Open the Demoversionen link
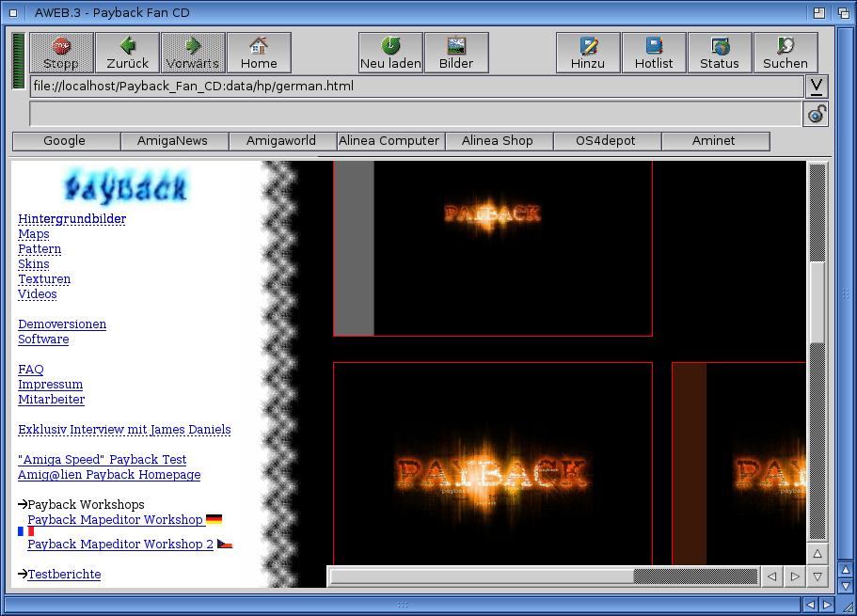This screenshot has height=616, width=857. click(x=62, y=324)
